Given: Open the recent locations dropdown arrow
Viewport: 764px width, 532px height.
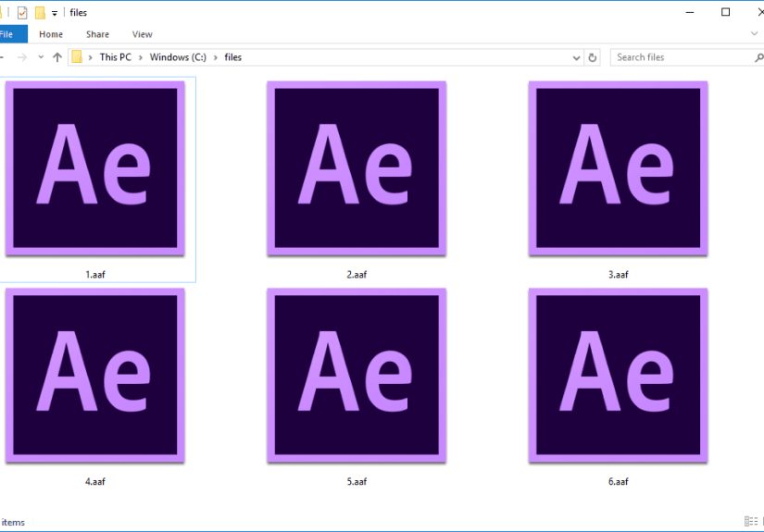Looking at the screenshot, I should coord(41,57).
